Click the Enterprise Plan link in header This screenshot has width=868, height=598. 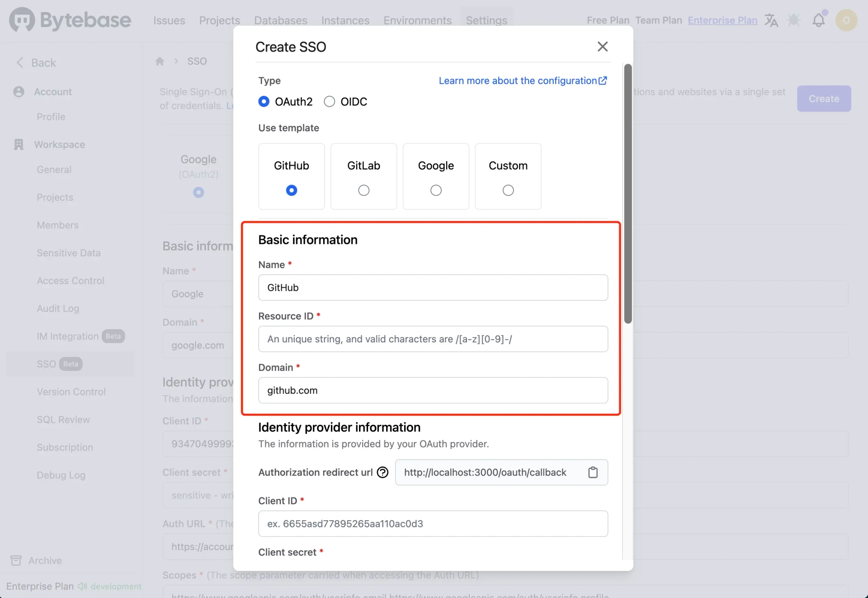(x=722, y=20)
